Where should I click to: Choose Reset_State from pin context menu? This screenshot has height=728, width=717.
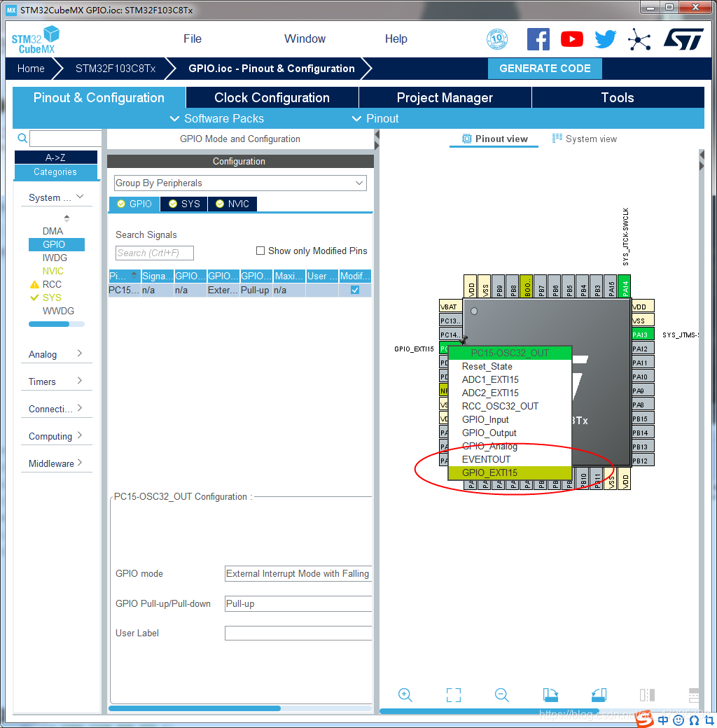510,366
